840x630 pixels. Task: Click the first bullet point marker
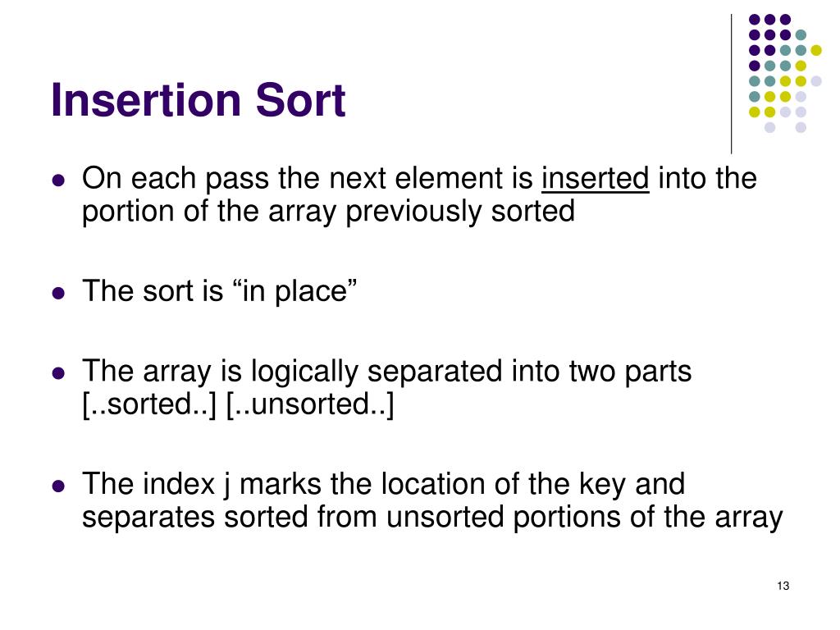click(58, 180)
